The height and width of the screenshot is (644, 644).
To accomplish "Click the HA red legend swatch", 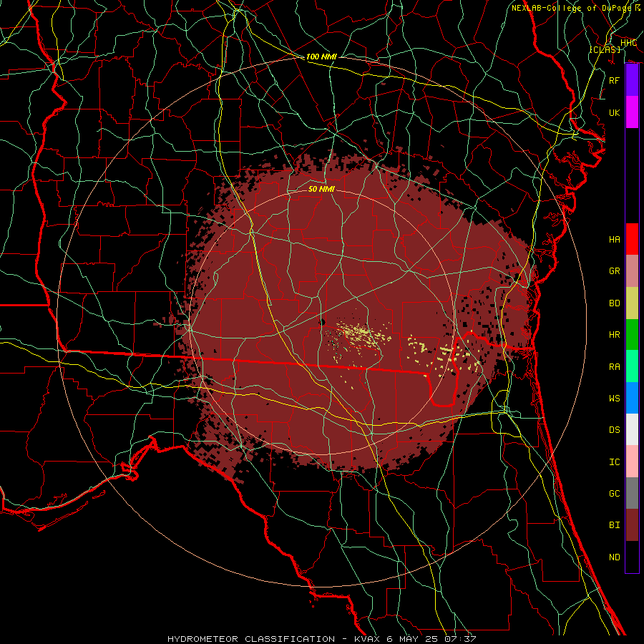I will point(632,239).
